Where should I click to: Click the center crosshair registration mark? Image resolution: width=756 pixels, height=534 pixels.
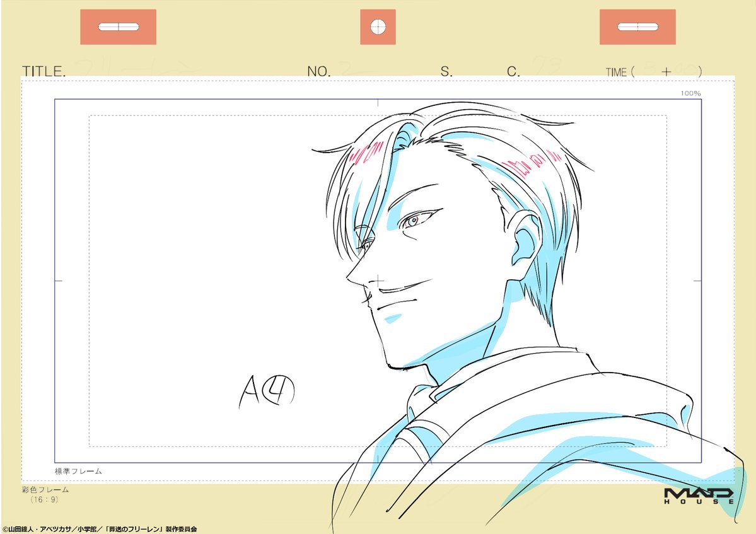pos(378,281)
